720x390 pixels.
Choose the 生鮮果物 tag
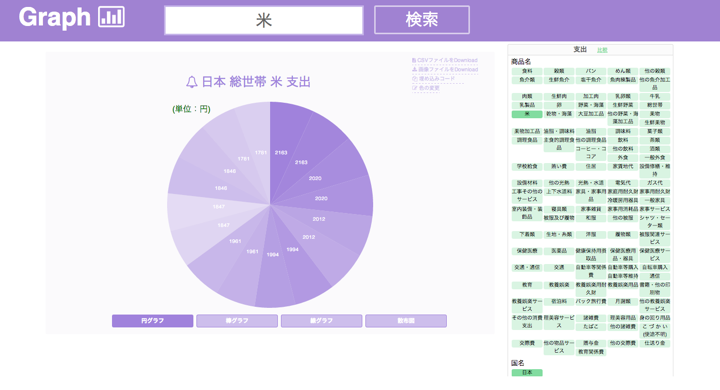click(x=655, y=123)
